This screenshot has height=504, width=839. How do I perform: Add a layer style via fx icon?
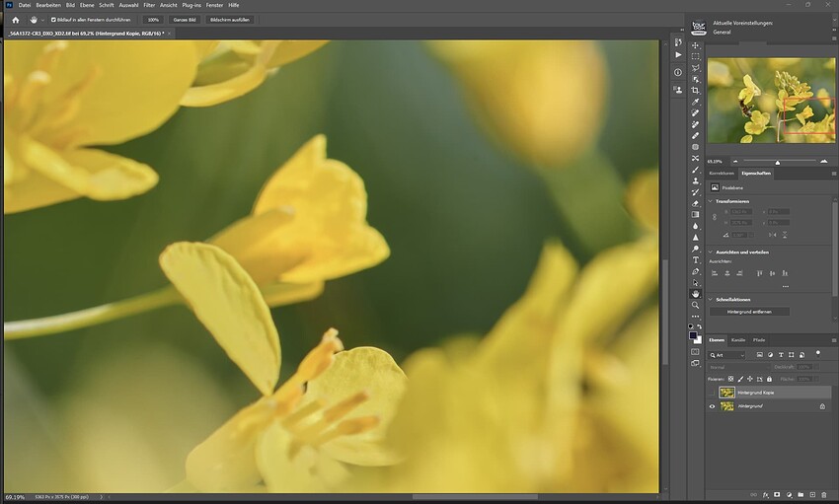coord(765,494)
